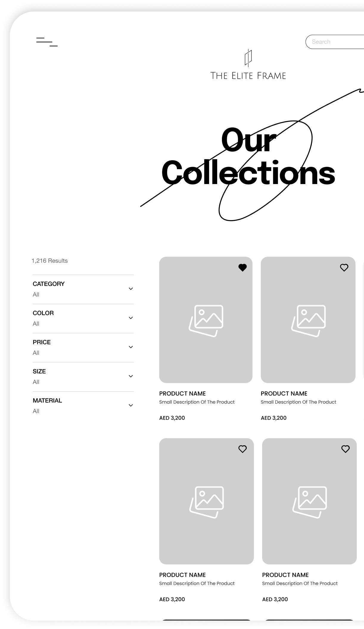Screen dimensions: 364x629
Task: Click inside the Search field
Action: click(x=335, y=42)
